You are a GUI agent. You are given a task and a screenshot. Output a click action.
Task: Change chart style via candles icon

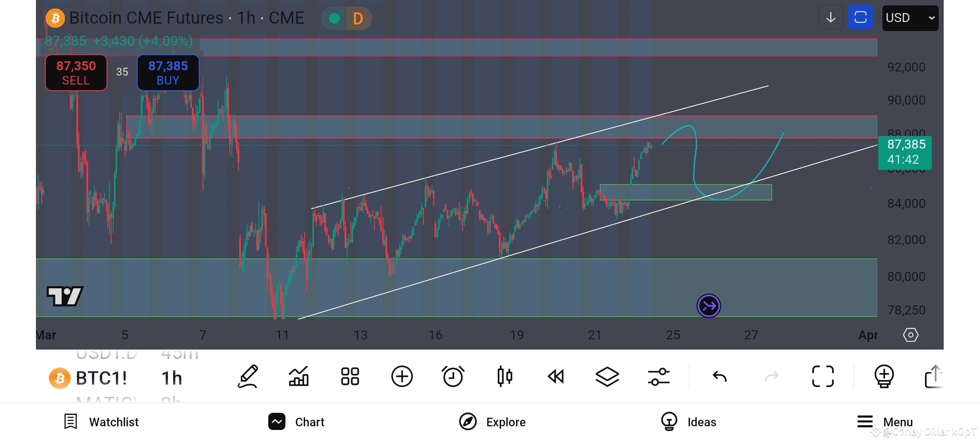pos(505,376)
